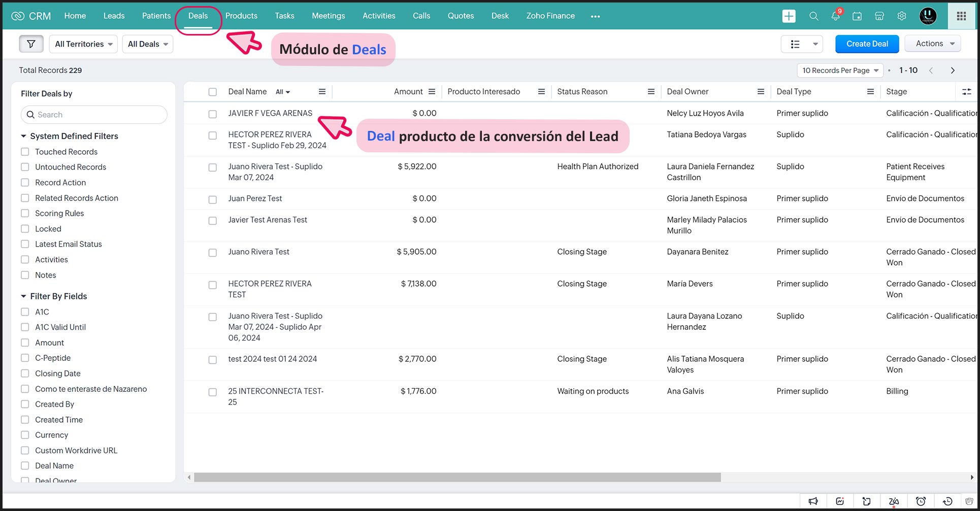
Task: Click the global search magnifier icon
Action: [x=813, y=16]
